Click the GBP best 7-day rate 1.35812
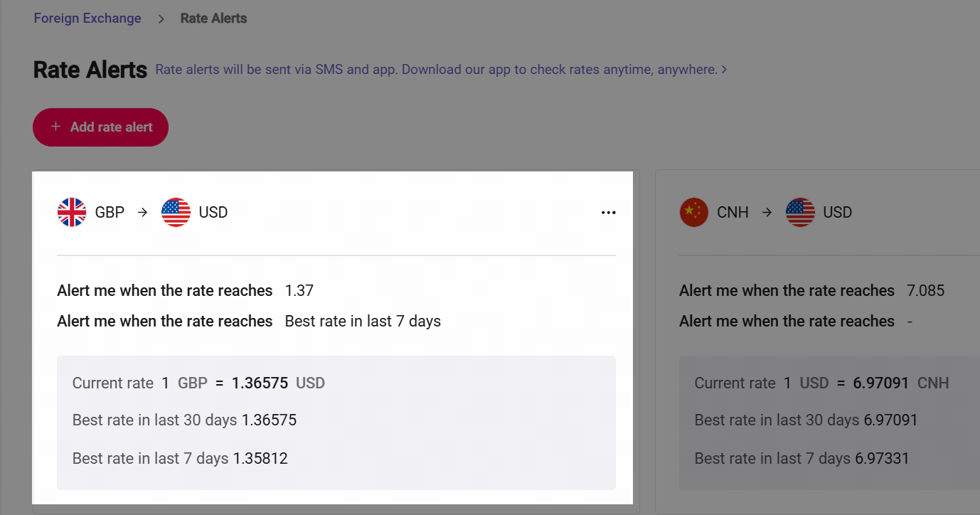The height and width of the screenshot is (515, 980). [x=260, y=458]
